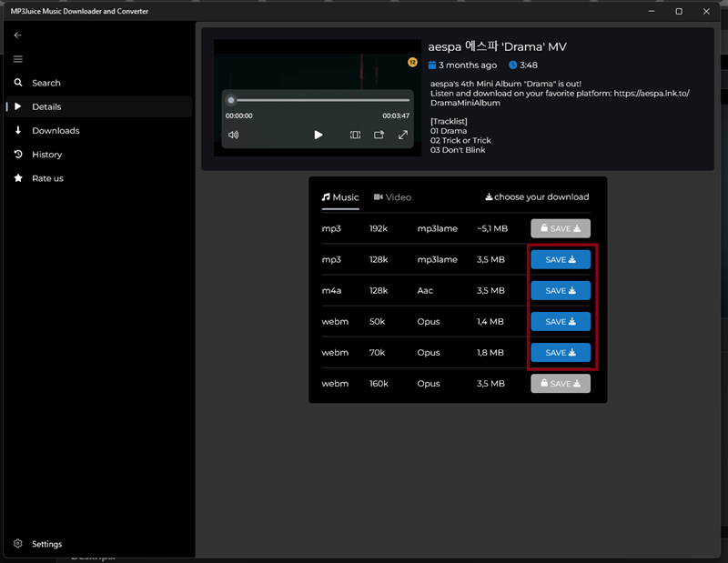The width and height of the screenshot is (728, 563).
Task: Open the aespa.lnk.to DramaMiniAlbum link
Action: point(560,98)
